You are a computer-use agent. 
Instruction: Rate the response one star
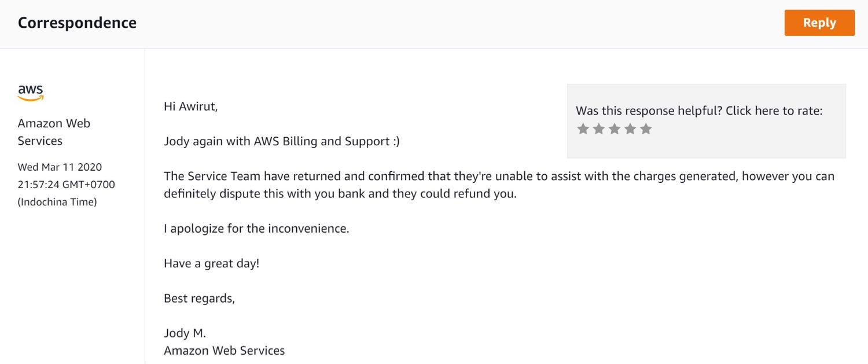pyautogui.click(x=583, y=129)
